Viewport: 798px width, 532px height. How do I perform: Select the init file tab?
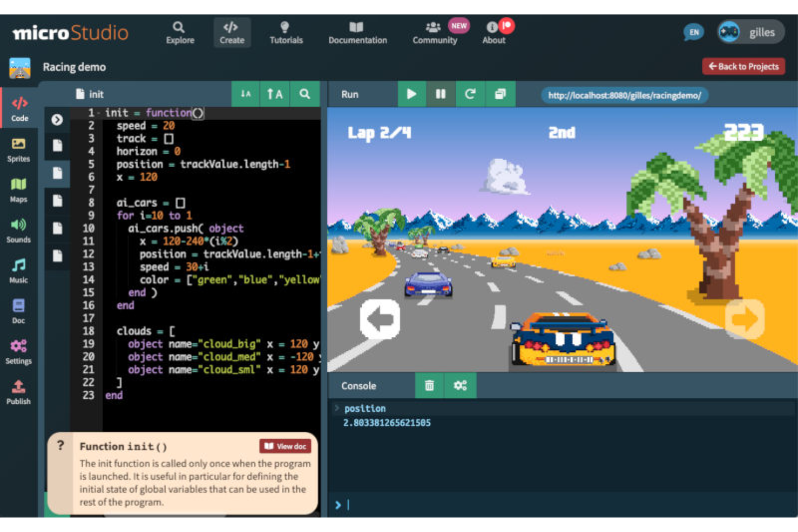(x=95, y=94)
